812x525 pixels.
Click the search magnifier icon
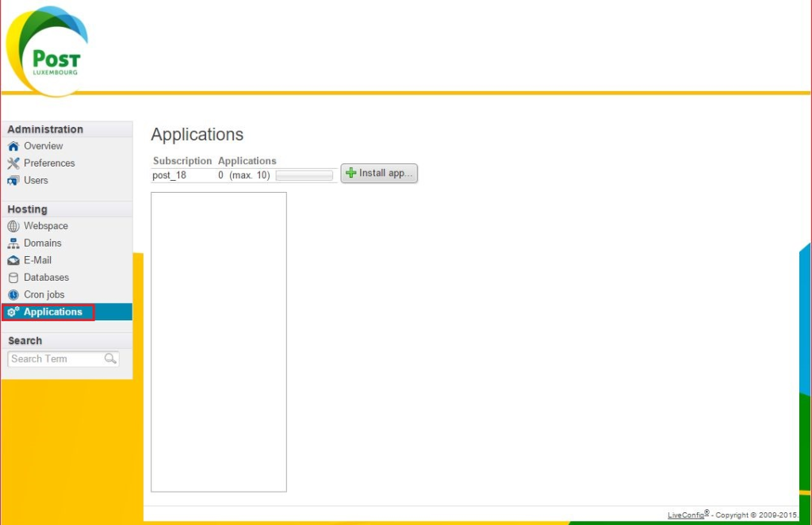tap(110, 358)
